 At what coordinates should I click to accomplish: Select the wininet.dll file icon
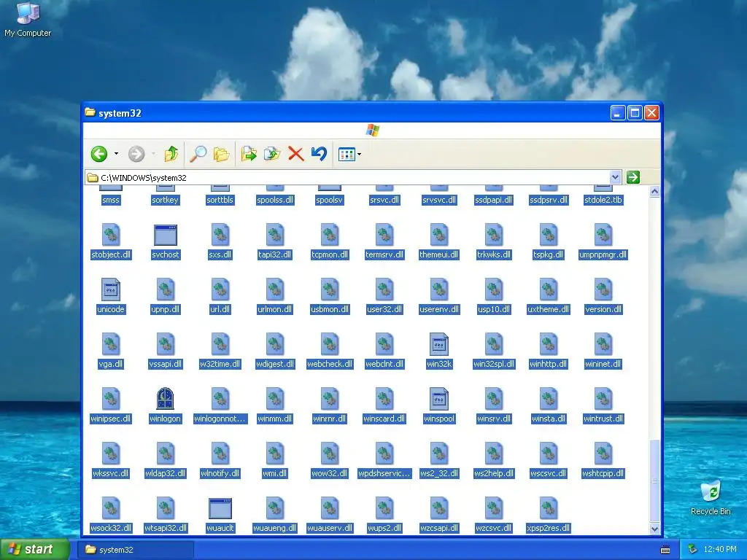(603, 344)
